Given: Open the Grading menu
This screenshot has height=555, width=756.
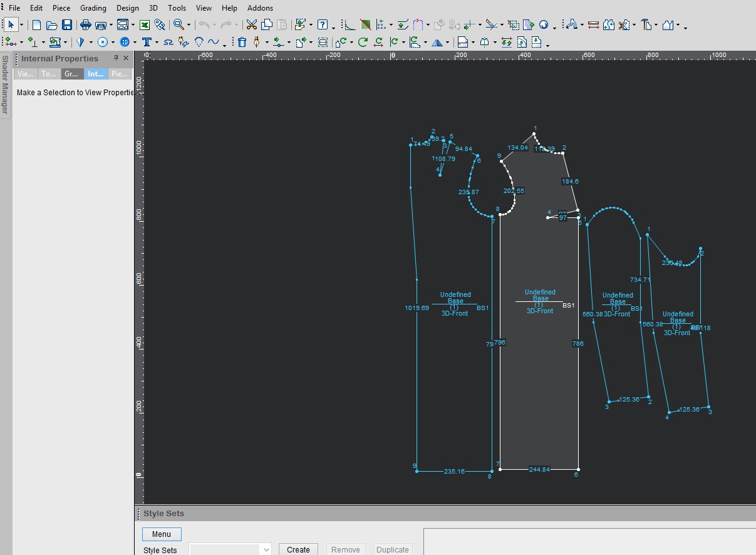Looking at the screenshot, I should tap(93, 8).
